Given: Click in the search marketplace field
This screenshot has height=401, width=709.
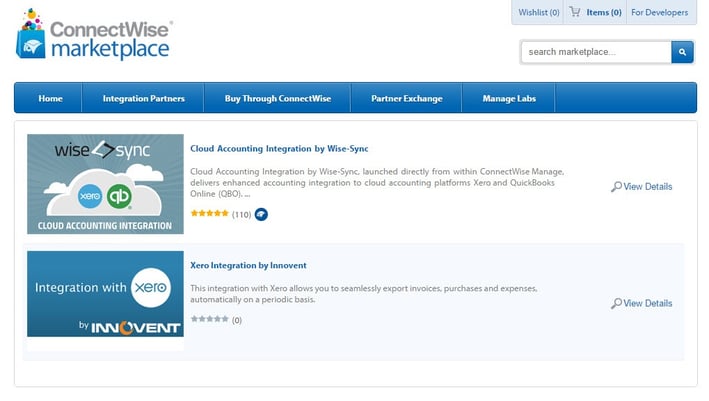Looking at the screenshot, I should [596, 52].
